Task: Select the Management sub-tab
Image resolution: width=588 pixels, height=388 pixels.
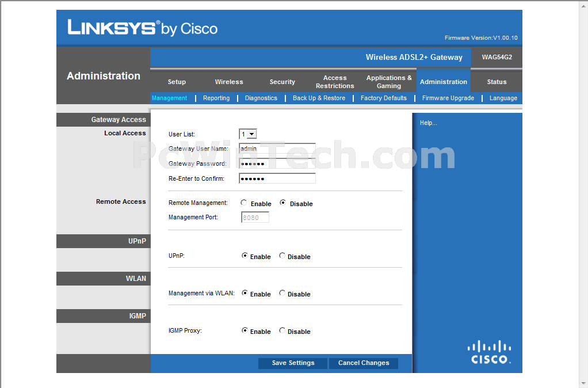Action: [x=169, y=98]
